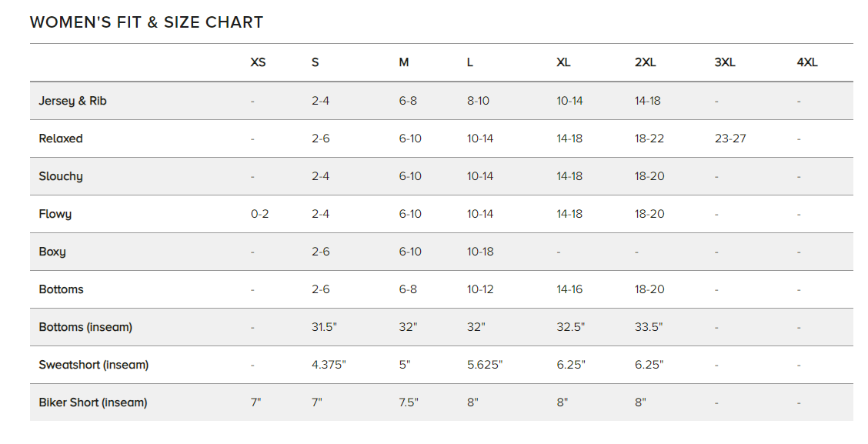Select the 4XL column header
Screen dimensions: 868x444
[x=806, y=62]
